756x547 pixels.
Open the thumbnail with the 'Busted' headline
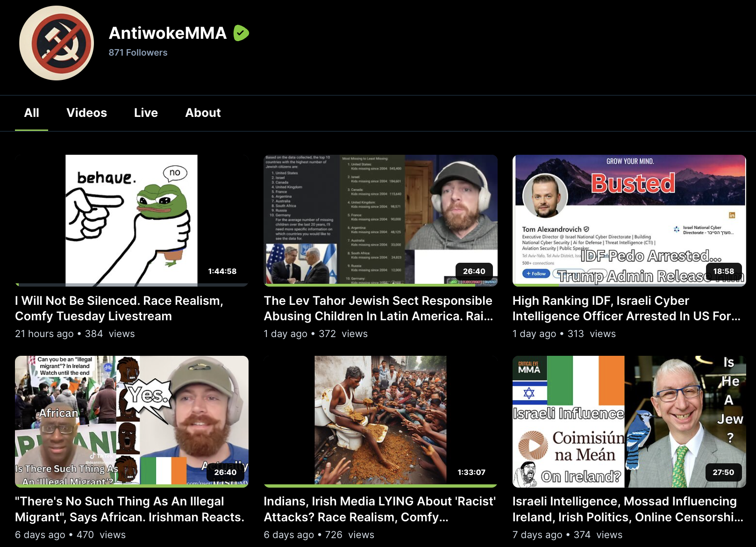[x=629, y=220]
